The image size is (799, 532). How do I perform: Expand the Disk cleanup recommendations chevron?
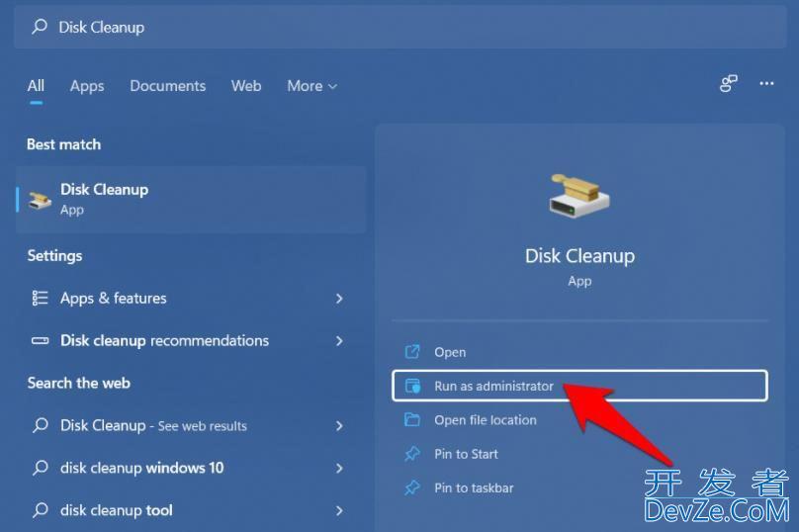tap(339, 340)
